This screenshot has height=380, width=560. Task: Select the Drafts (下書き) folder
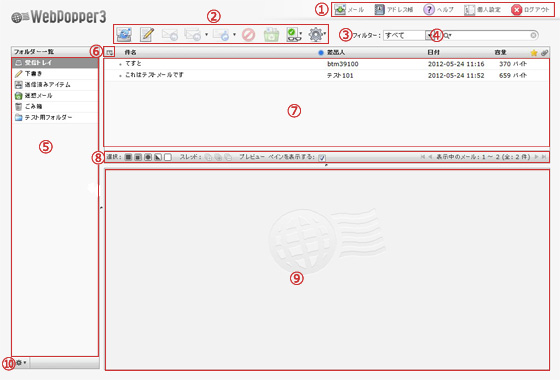click(x=55, y=74)
